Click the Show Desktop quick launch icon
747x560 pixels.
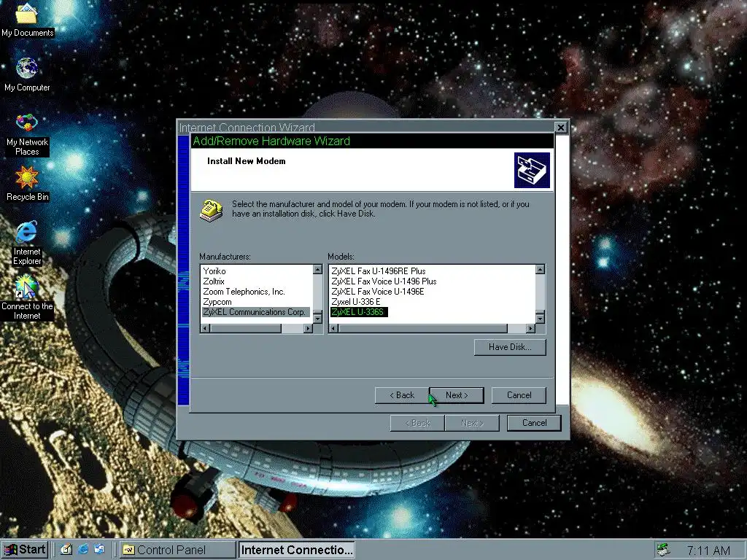tap(66, 550)
